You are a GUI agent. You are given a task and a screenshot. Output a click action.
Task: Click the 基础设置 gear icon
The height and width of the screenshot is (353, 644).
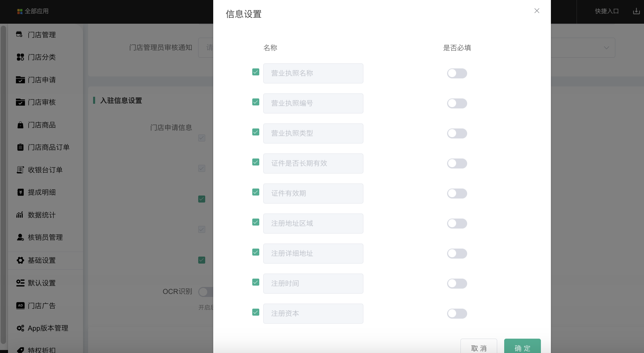tap(20, 260)
